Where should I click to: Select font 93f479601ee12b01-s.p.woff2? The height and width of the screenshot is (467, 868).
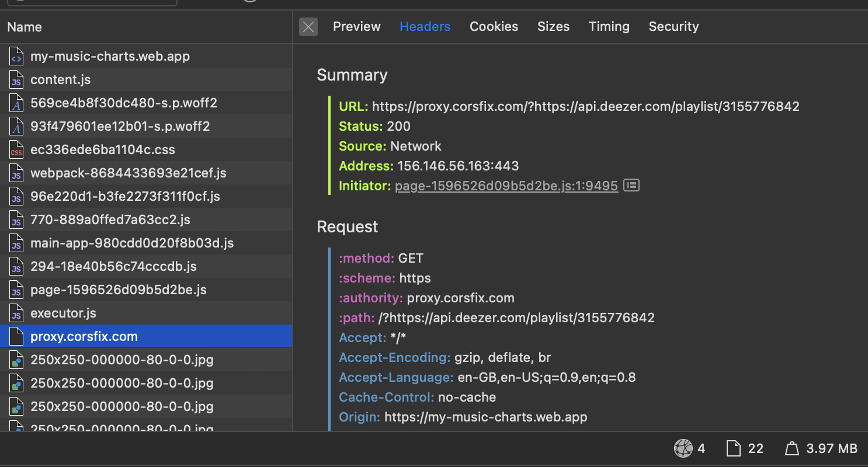pos(146,127)
